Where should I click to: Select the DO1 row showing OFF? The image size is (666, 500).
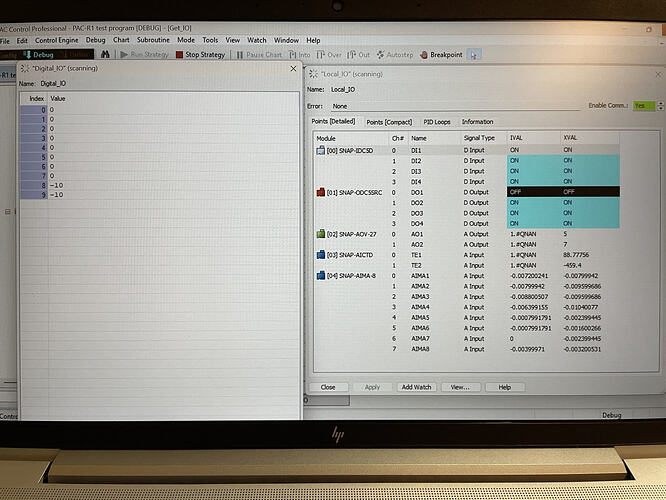[x=468, y=192]
